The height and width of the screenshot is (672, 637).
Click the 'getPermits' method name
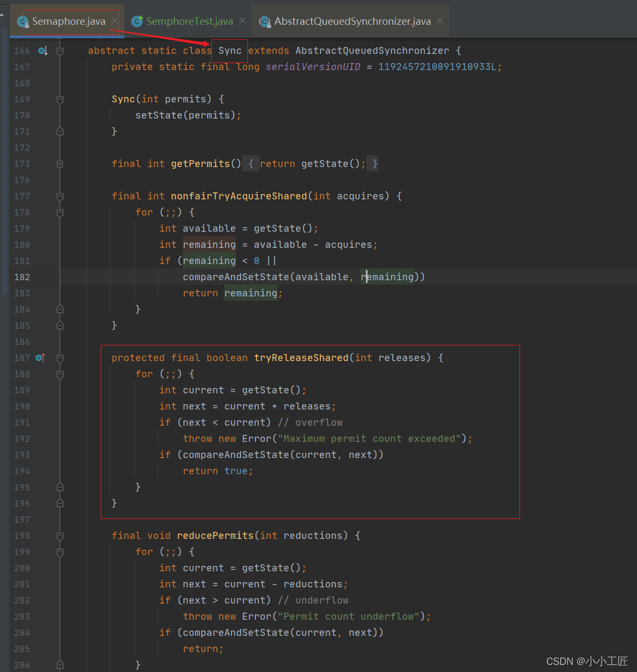200,164
